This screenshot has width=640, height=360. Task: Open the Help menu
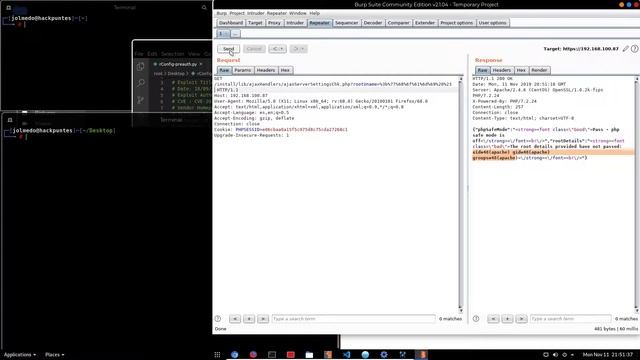coord(314,13)
